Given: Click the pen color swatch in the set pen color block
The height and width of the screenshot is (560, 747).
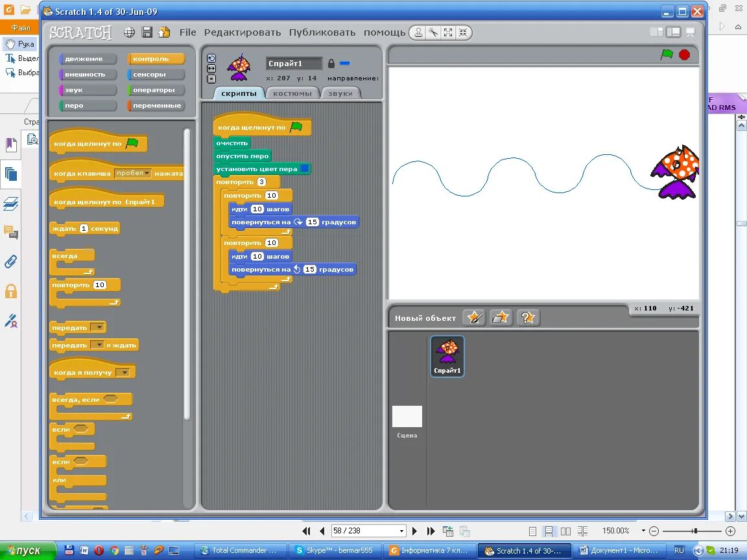Looking at the screenshot, I should coord(304,169).
